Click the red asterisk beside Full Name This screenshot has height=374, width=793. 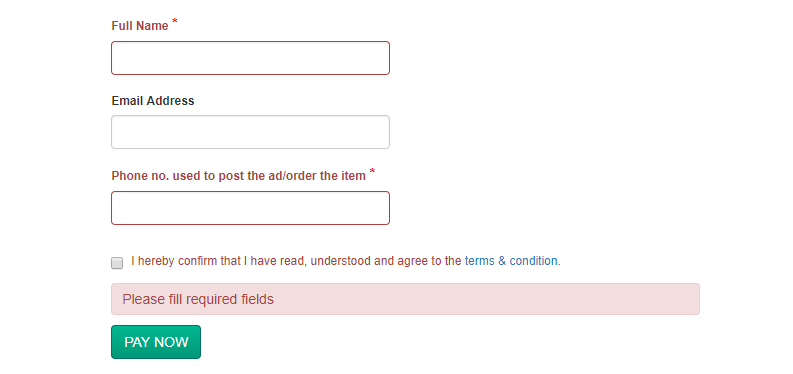coord(174,22)
